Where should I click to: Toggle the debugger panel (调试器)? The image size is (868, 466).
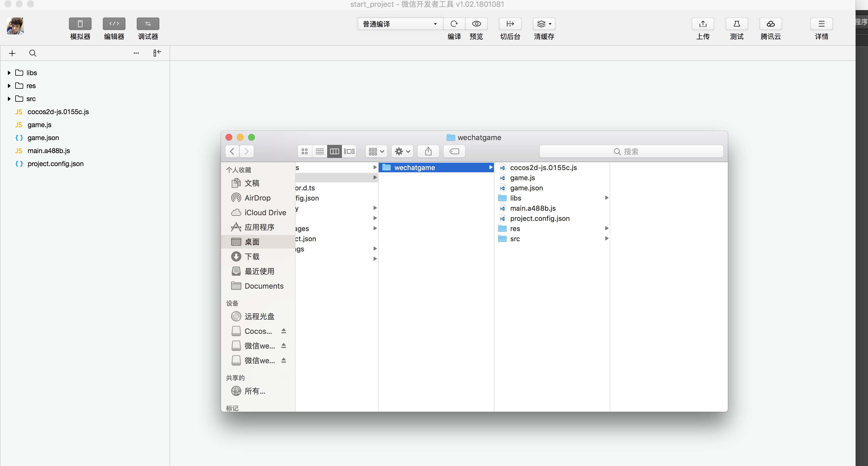pyautogui.click(x=148, y=23)
